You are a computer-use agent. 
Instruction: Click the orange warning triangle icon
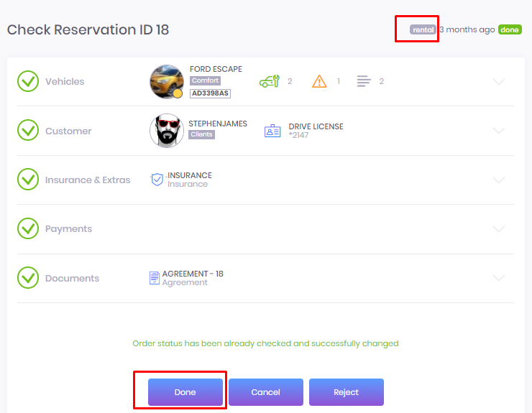319,81
